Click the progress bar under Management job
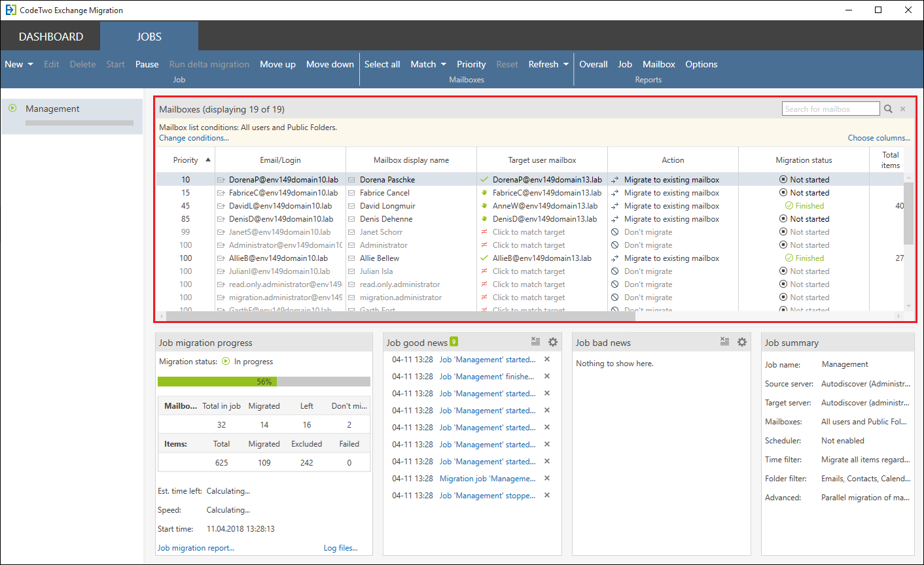The height and width of the screenshot is (565, 924). point(79,122)
